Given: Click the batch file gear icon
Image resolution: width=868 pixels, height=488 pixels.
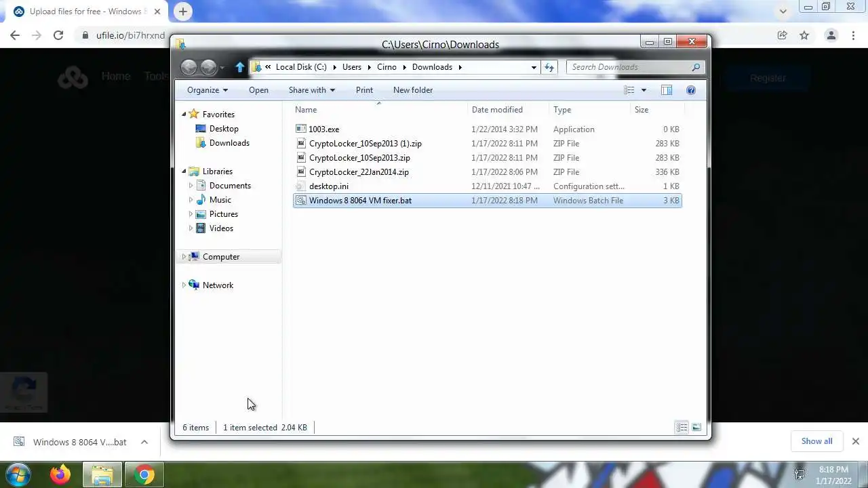Looking at the screenshot, I should point(302,200).
